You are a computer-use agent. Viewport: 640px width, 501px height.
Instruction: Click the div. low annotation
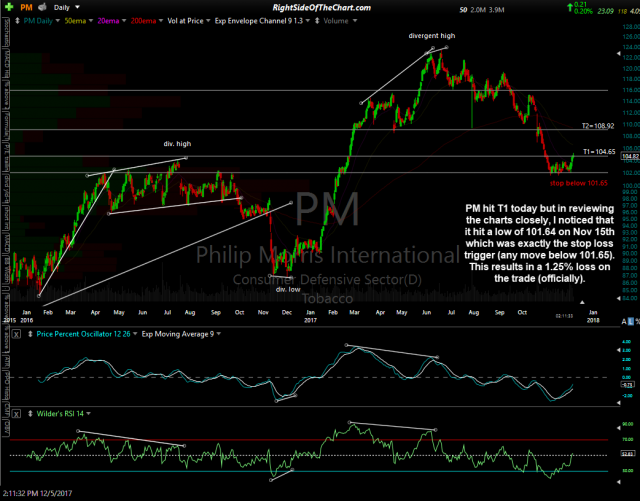288,289
